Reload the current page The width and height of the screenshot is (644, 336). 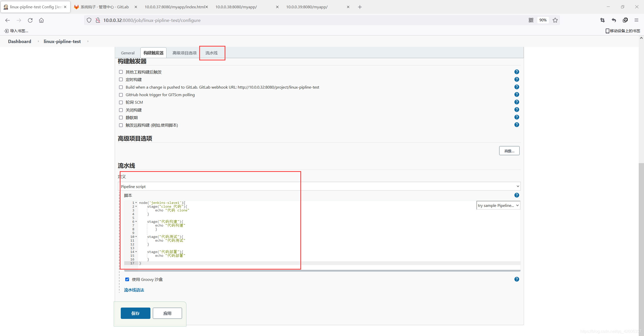pyautogui.click(x=30, y=20)
